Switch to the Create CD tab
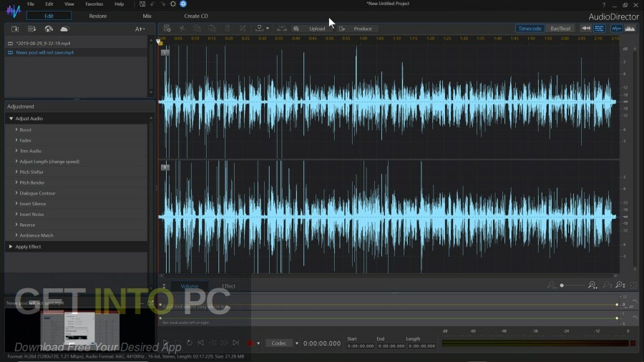Image resolution: width=644 pixels, height=362 pixels. pyautogui.click(x=196, y=16)
